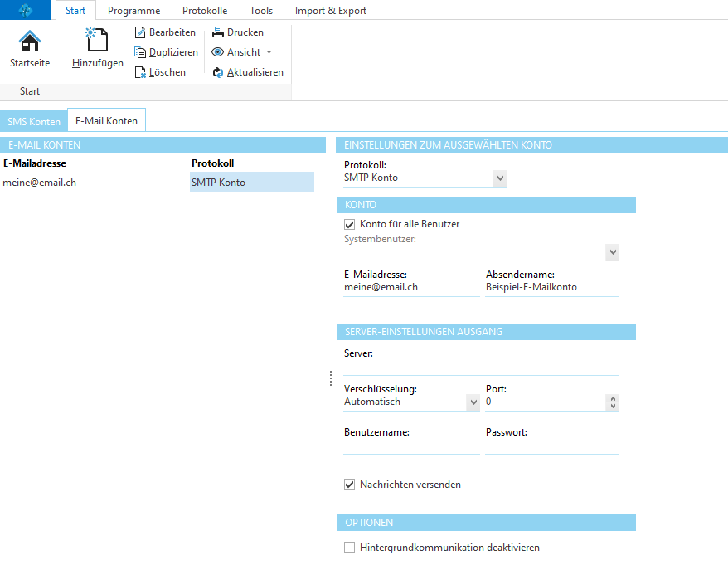Click the Startseite home icon
Viewport: 728px width, 575px height.
click(30, 40)
